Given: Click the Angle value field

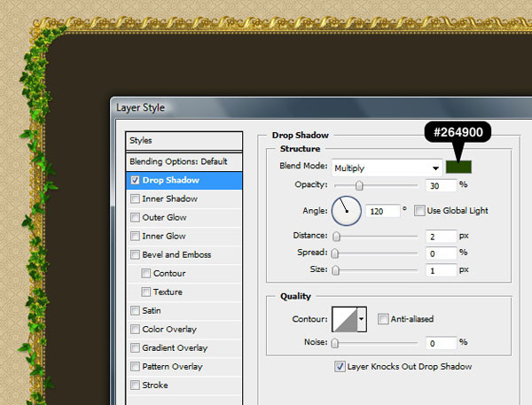Looking at the screenshot, I should 382,211.
